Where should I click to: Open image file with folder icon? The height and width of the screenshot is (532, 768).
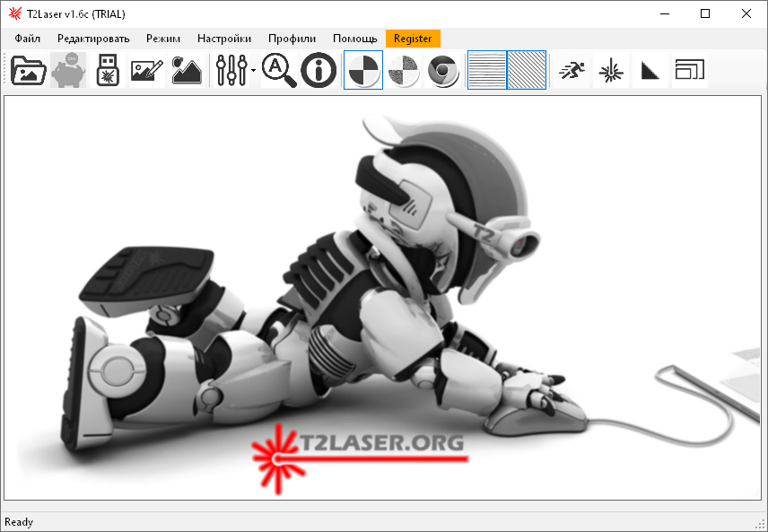coord(29,70)
